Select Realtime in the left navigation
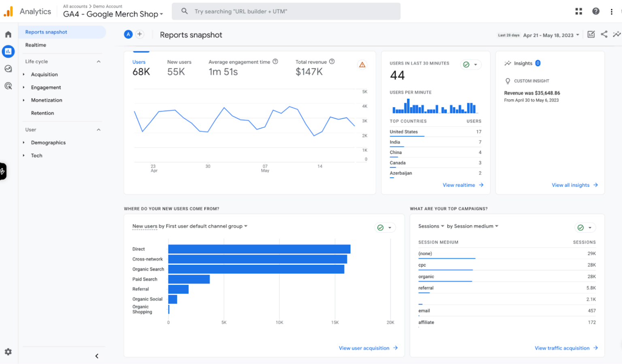 (x=36, y=45)
